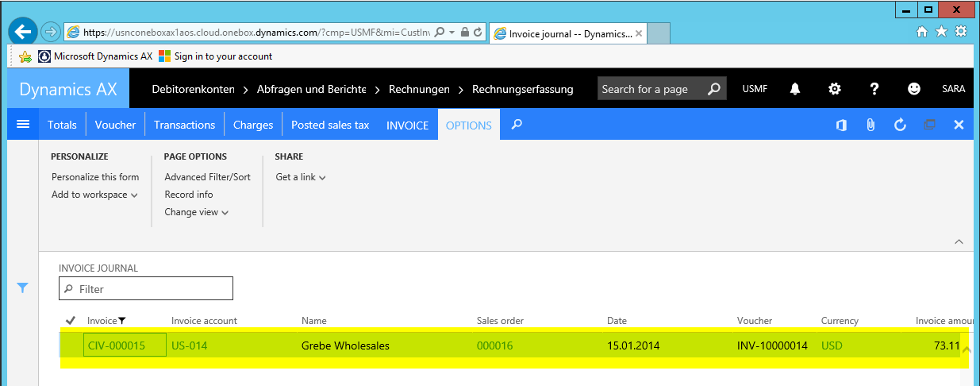Click the smiley feedback icon

click(914, 89)
